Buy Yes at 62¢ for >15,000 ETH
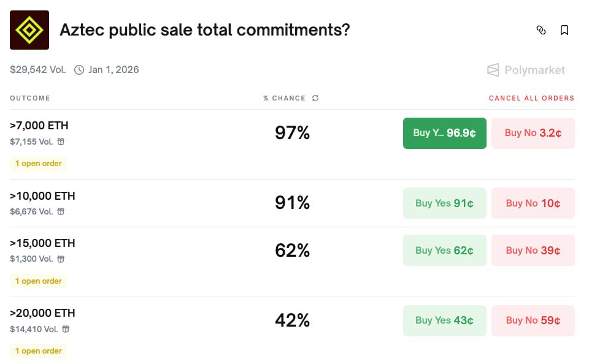 tap(444, 250)
